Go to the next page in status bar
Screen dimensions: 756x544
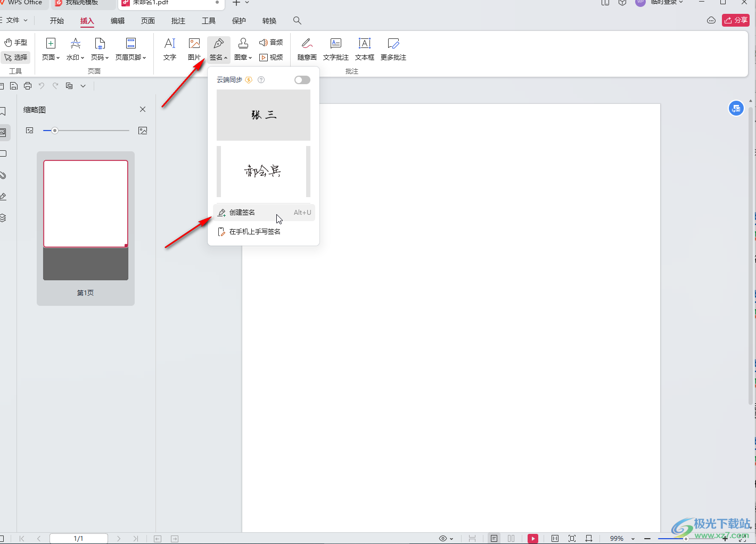pos(119,539)
